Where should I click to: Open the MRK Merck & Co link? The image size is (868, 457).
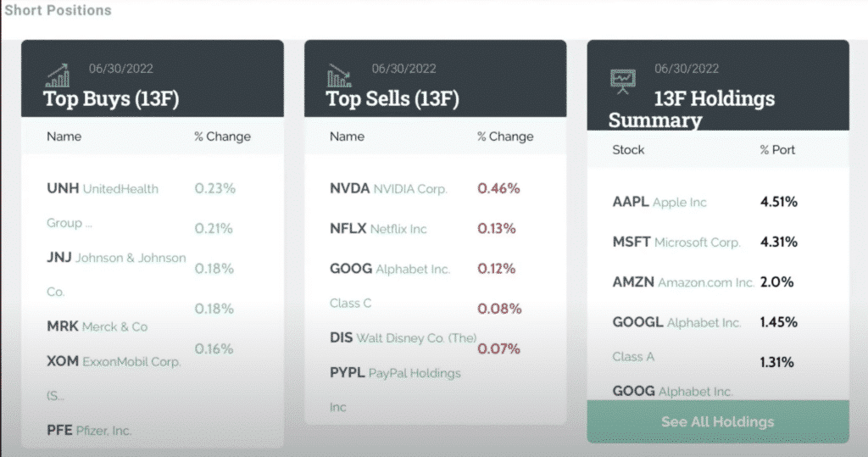tap(97, 326)
